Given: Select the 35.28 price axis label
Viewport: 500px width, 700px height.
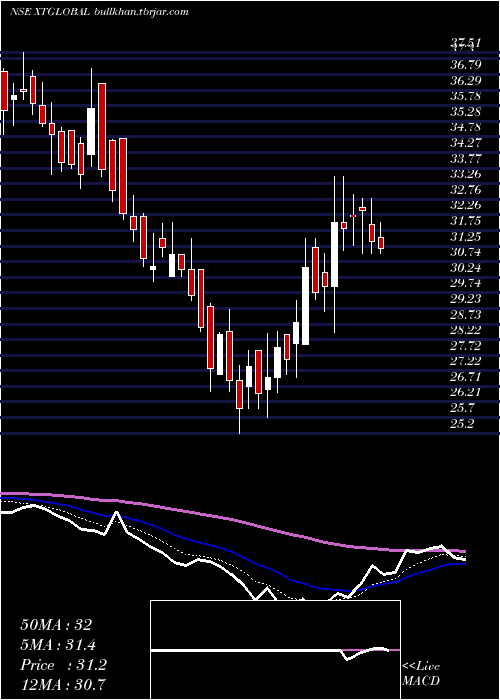Looking at the screenshot, I should 465,112.
